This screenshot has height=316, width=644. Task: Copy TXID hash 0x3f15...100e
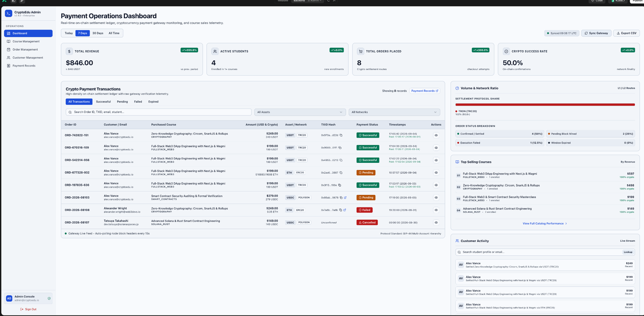[340, 185]
